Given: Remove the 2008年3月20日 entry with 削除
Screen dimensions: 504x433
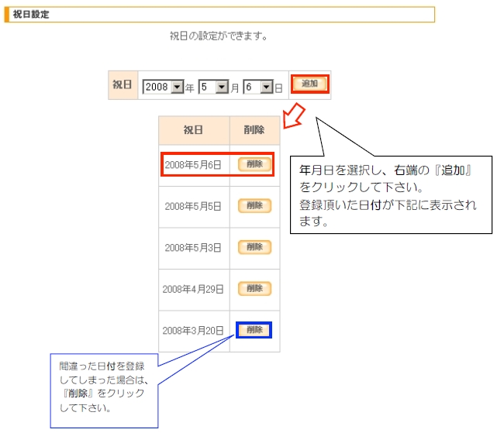Looking at the screenshot, I should point(254,330).
